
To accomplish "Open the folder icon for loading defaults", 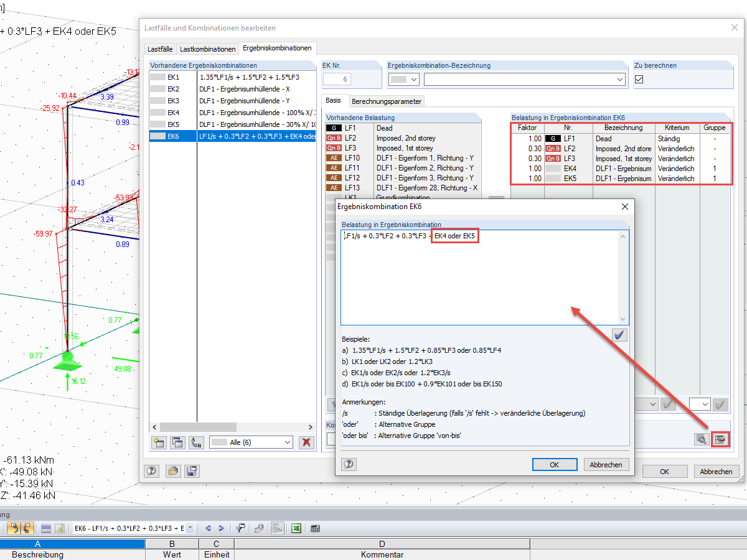I will [172, 471].
